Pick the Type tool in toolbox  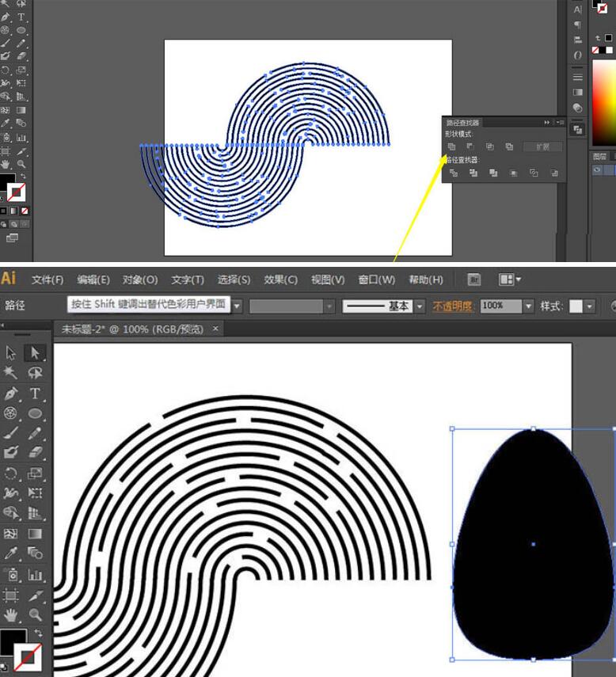click(35, 394)
